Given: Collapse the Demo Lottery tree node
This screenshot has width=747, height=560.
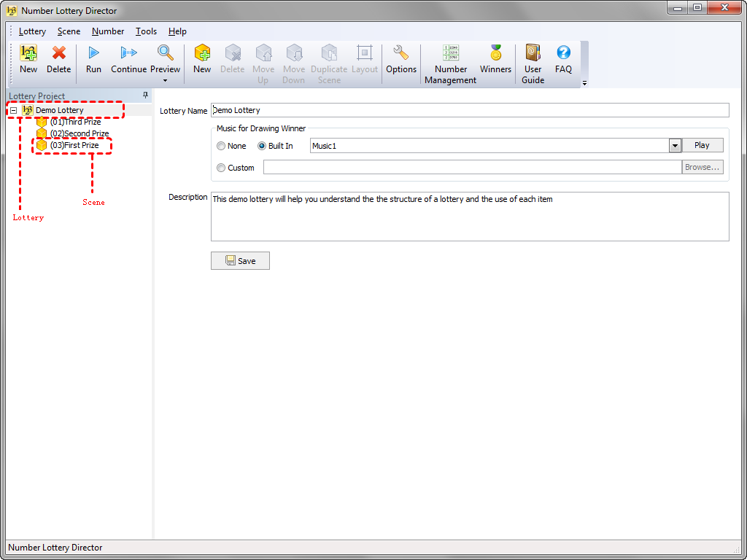Looking at the screenshot, I should [14, 110].
